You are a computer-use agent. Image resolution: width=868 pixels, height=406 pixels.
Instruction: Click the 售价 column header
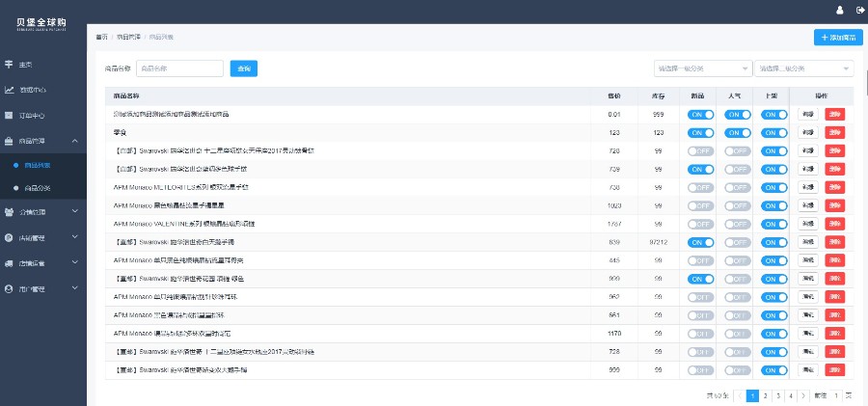point(614,96)
